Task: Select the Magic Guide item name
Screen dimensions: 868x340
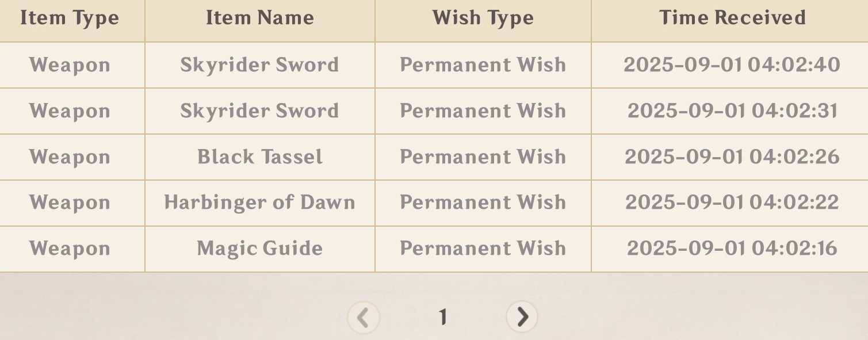Action: pos(260,249)
